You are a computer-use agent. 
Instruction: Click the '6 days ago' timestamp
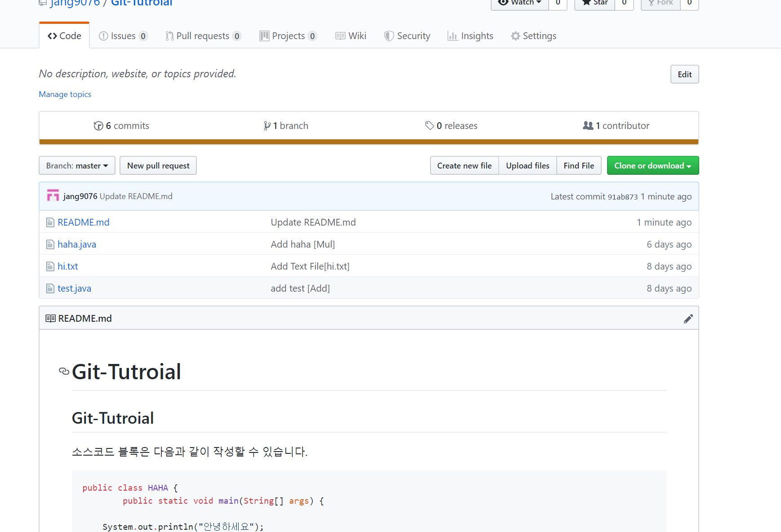click(x=669, y=244)
